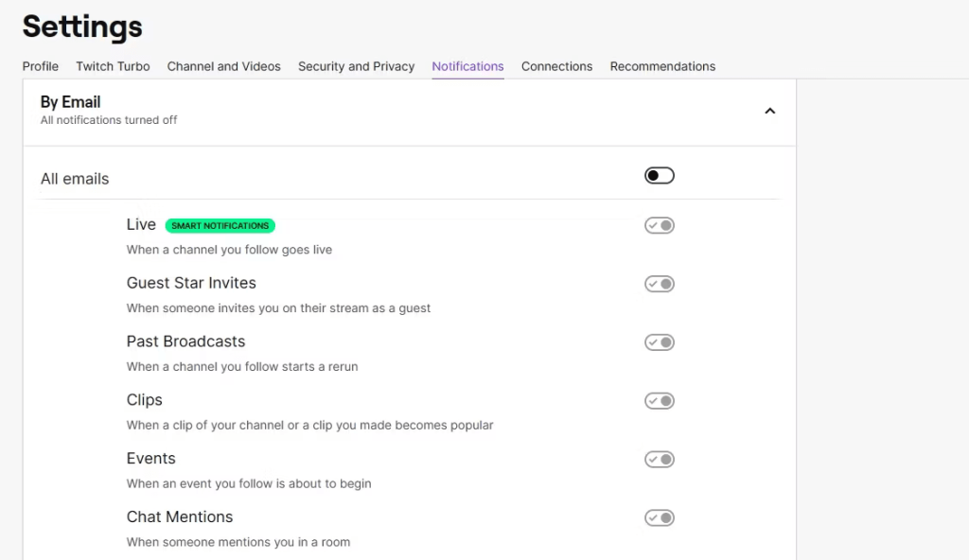
Task: Toggle the All emails switch
Action: click(x=659, y=175)
